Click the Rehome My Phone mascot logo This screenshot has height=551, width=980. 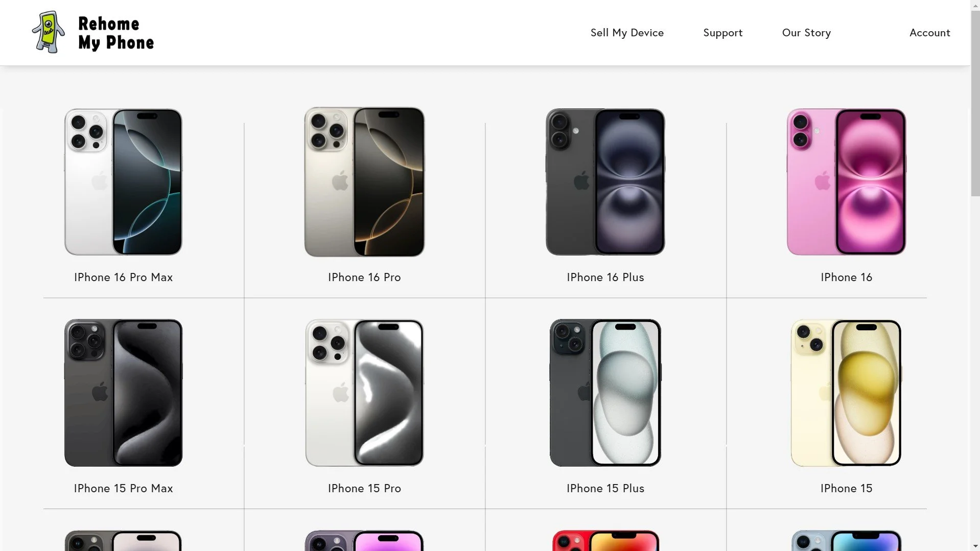(49, 32)
